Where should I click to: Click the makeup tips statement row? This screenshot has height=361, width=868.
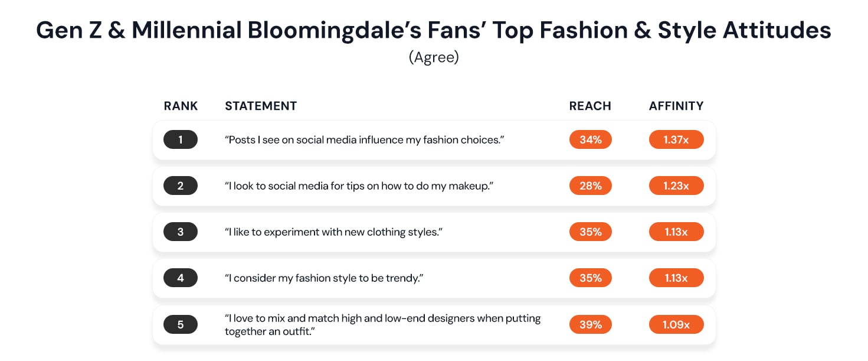click(x=359, y=186)
